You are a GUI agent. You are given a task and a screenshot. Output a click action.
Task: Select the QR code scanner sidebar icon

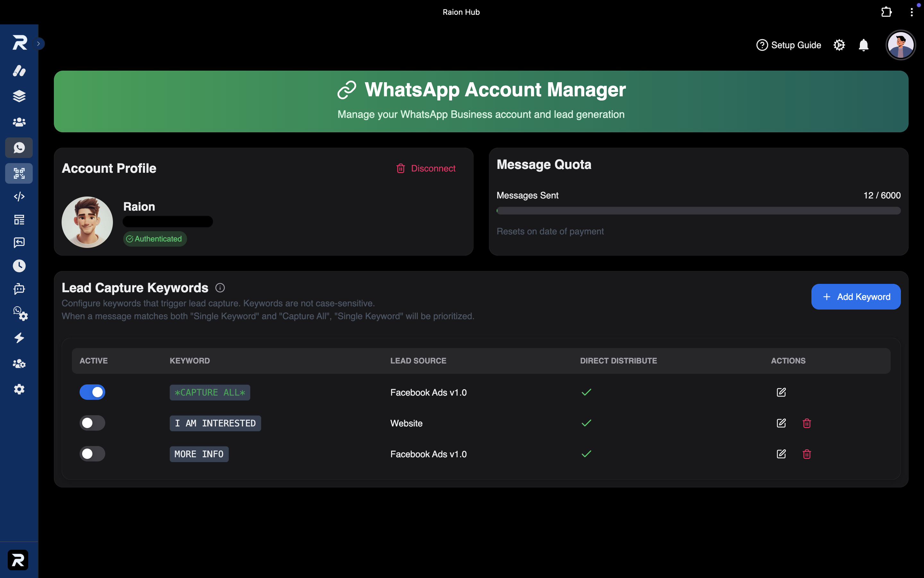(19, 173)
